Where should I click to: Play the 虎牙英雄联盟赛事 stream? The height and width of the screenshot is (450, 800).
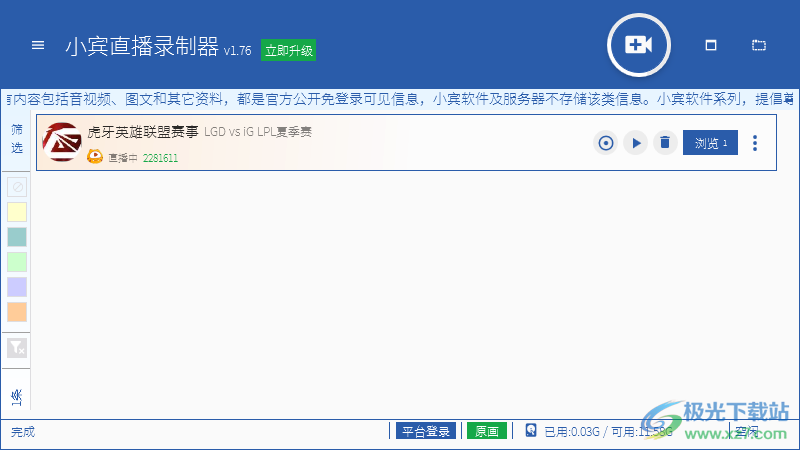pyautogui.click(x=636, y=143)
